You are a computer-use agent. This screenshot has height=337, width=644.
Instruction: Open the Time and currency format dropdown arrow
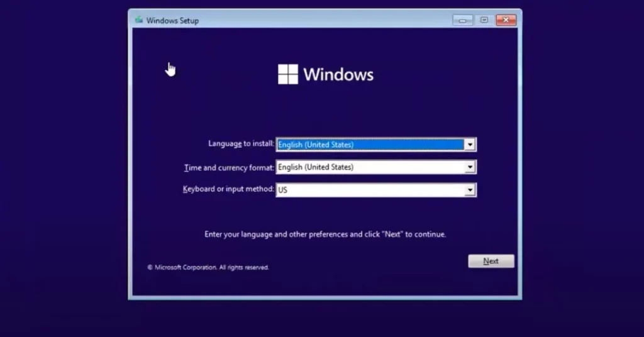pyautogui.click(x=470, y=167)
